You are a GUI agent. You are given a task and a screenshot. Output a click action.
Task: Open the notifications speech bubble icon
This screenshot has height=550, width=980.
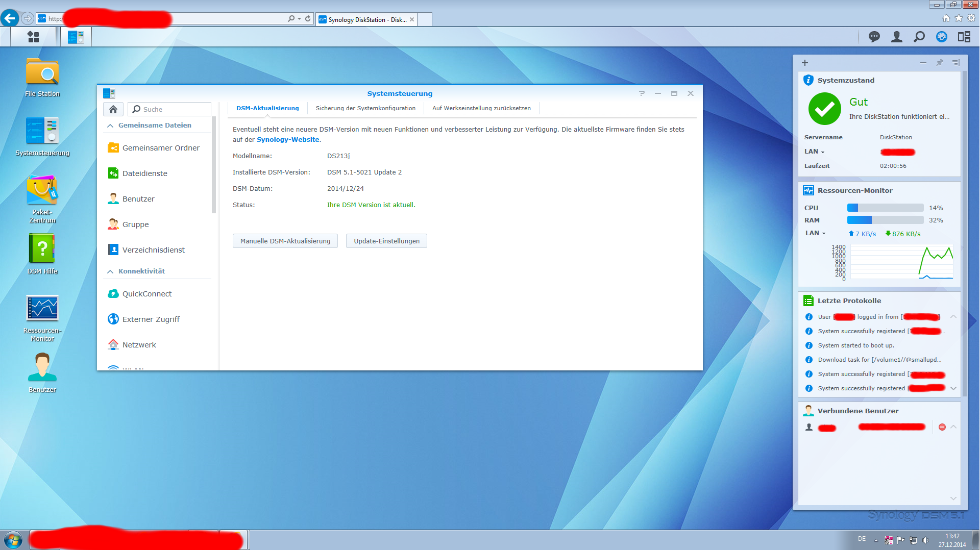tap(874, 37)
